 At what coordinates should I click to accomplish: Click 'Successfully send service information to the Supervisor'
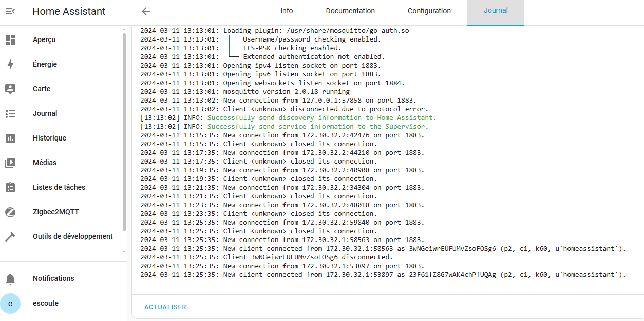[x=284, y=127]
